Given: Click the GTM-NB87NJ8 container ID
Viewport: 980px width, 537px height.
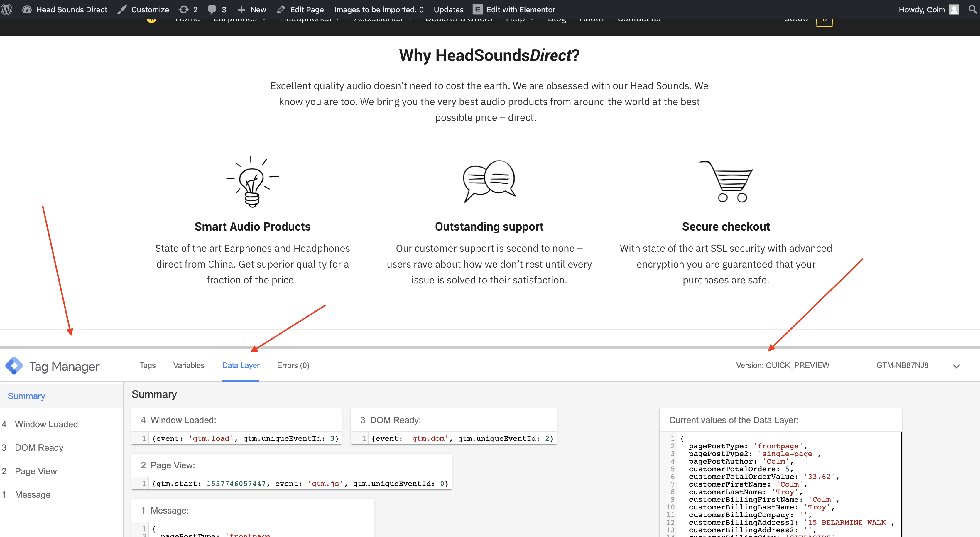Looking at the screenshot, I should (902, 365).
